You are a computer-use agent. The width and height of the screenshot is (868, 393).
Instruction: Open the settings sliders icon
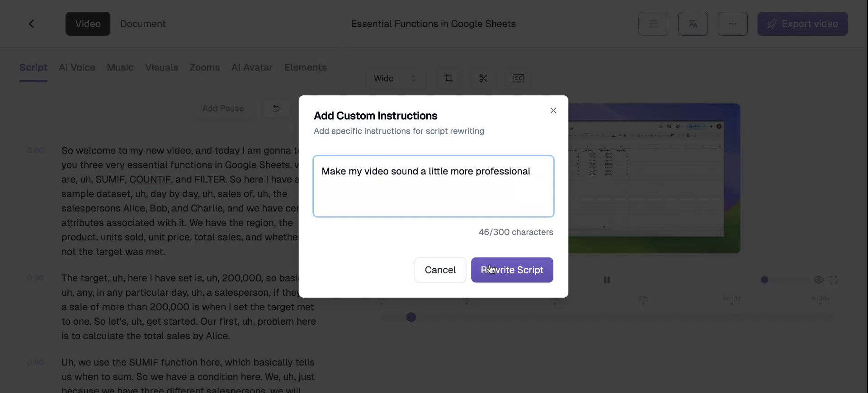pos(653,24)
